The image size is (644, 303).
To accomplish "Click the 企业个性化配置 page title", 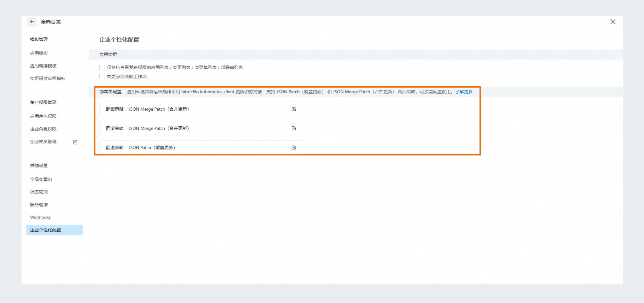I will point(119,40).
